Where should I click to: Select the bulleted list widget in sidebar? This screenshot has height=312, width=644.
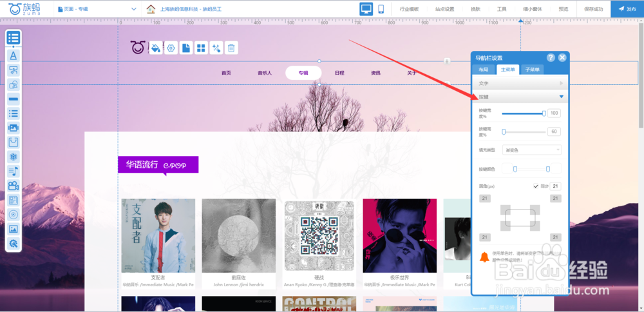tap(14, 113)
